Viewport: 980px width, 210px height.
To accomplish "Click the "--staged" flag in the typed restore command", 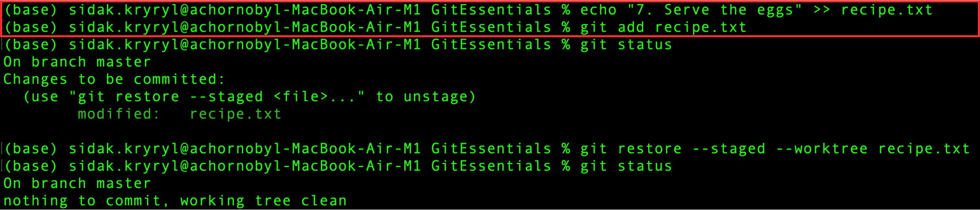I will coord(729,149).
